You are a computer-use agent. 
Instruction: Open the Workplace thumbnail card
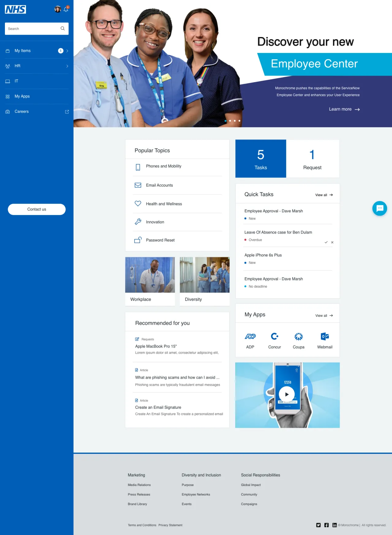tap(150, 281)
